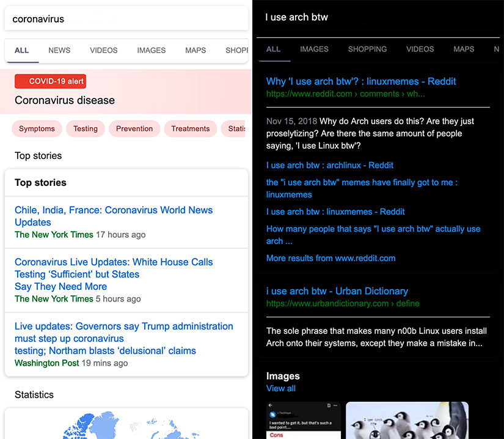Open White House Calls Testing 'Sufficient' story

point(114,274)
